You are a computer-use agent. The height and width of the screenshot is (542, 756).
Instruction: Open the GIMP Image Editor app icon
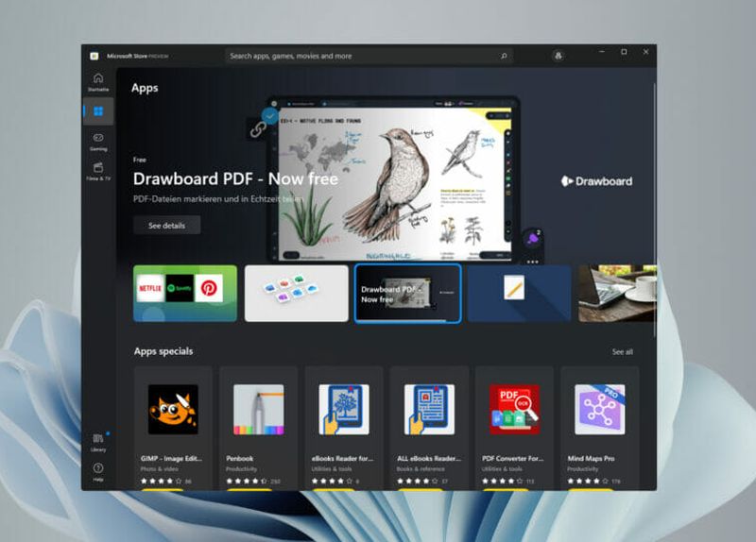(173, 410)
